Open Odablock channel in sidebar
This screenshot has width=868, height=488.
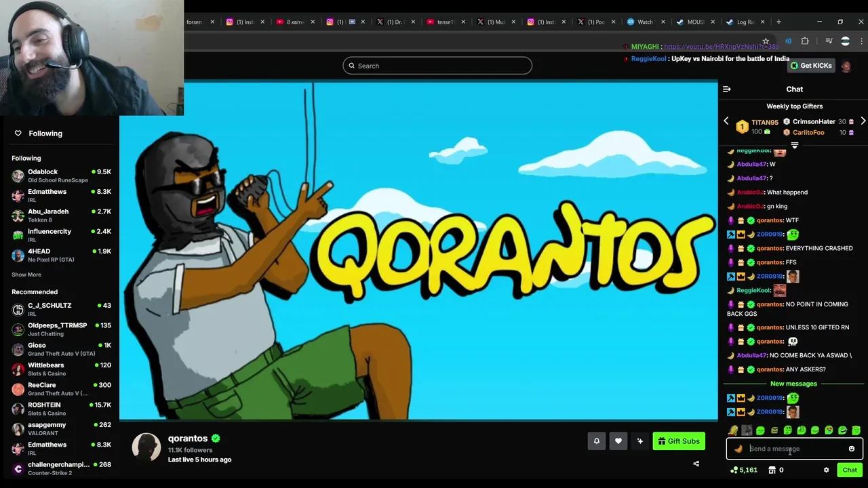[61, 176]
